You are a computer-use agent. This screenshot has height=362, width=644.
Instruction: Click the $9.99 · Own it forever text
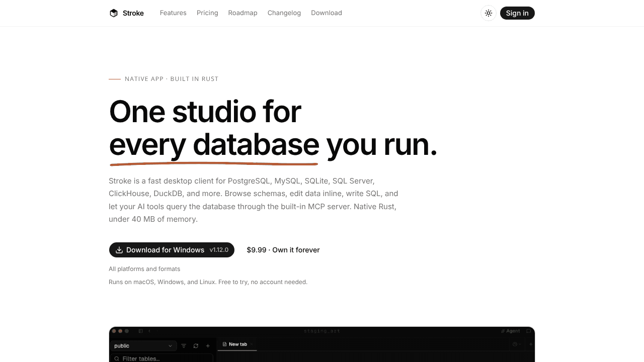pos(283,250)
